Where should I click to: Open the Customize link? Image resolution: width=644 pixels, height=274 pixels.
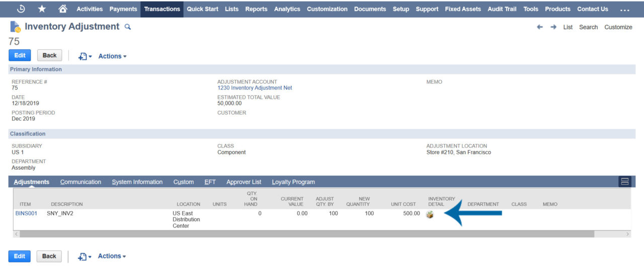(x=618, y=27)
